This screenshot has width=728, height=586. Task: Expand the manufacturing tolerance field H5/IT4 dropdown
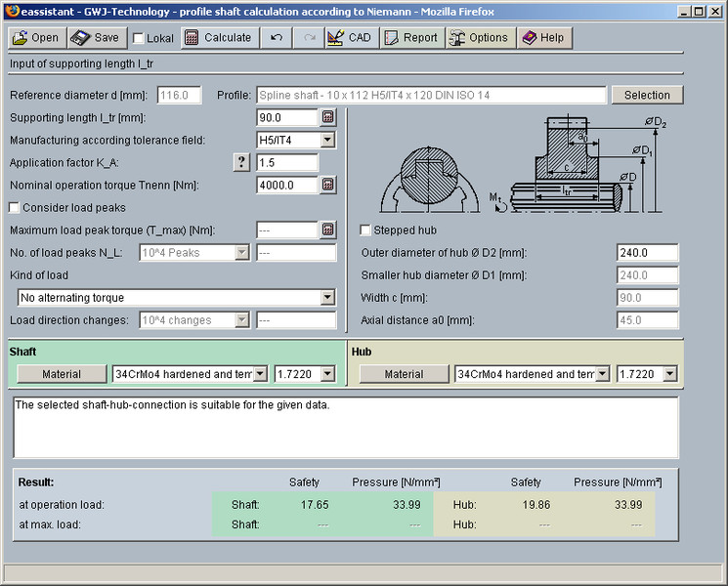[x=327, y=140]
